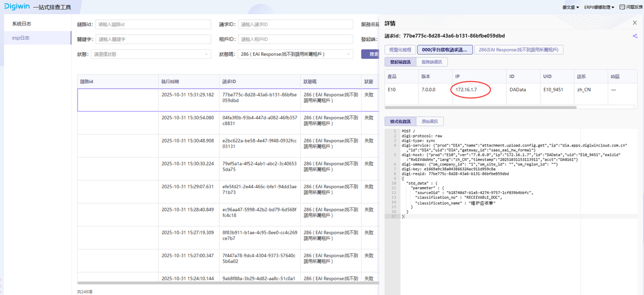Select esp日志 in the sidebar
Screen dimensions: 644x295
click(21, 38)
